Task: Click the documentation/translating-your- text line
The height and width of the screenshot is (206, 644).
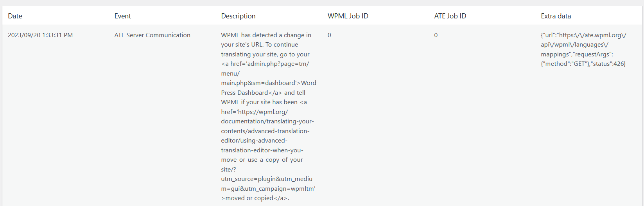Action: click(x=267, y=121)
